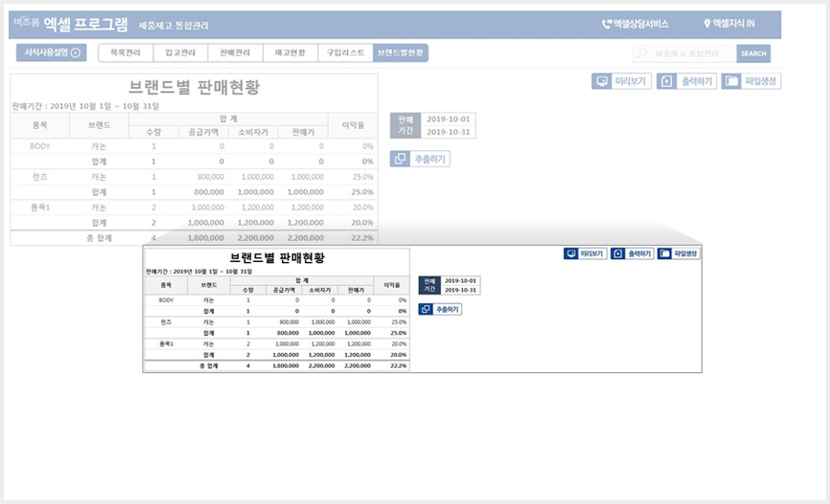
Task: Click the enlarged panel title 브랜드별 판매현황
Action: (277, 258)
